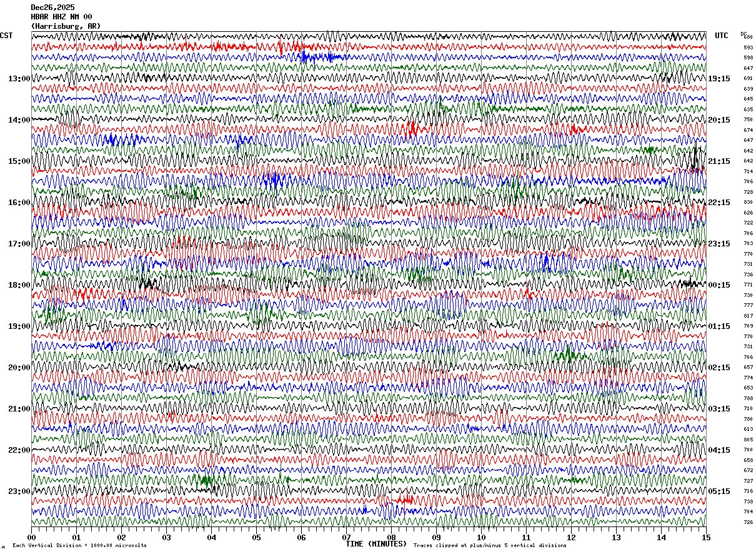Click the DC offset value "830"
756x554 pixels.
748,203
